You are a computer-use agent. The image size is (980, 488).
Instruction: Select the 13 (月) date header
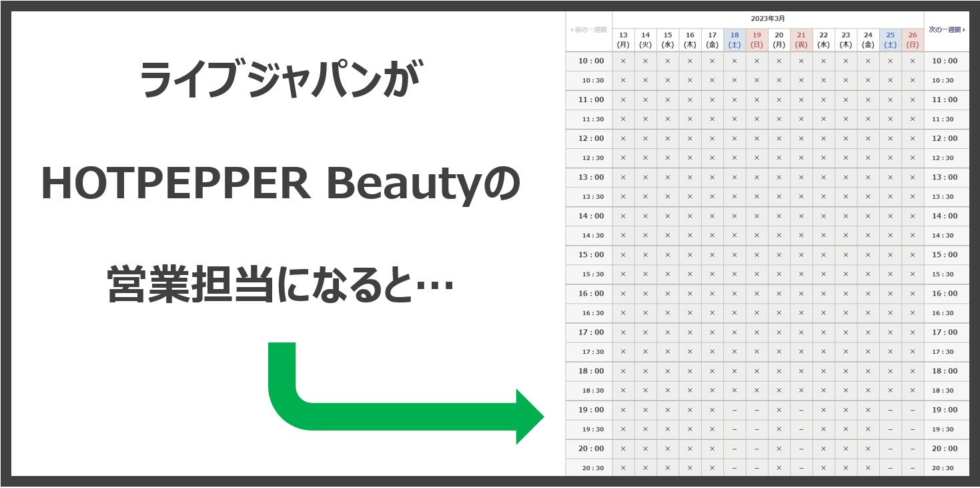[623, 40]
